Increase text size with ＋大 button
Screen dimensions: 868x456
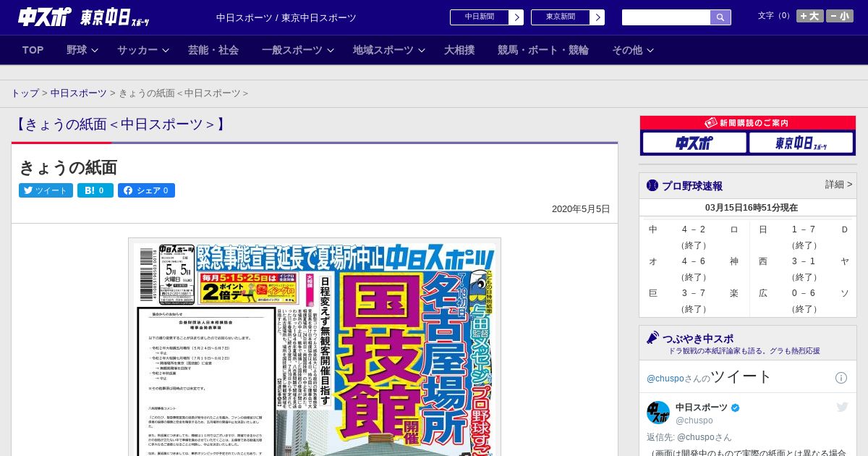[810, 16]
